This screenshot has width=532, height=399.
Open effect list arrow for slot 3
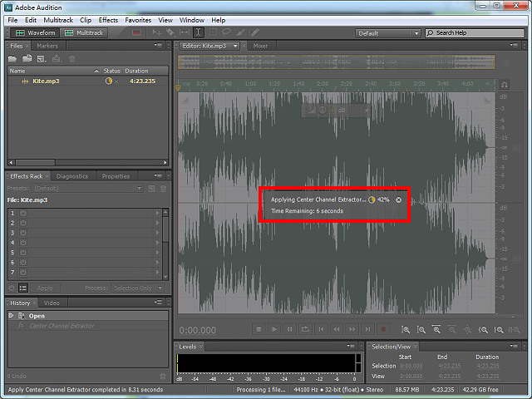[x=157, y=233]
